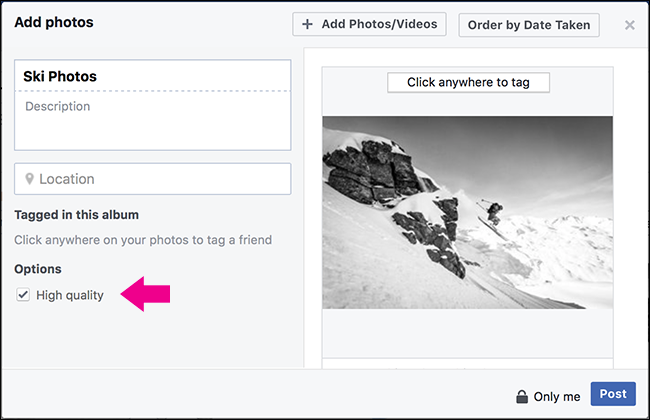Publish the album with Post button
The width and height of the screenshot is (650, 420).
coord(612,395)
